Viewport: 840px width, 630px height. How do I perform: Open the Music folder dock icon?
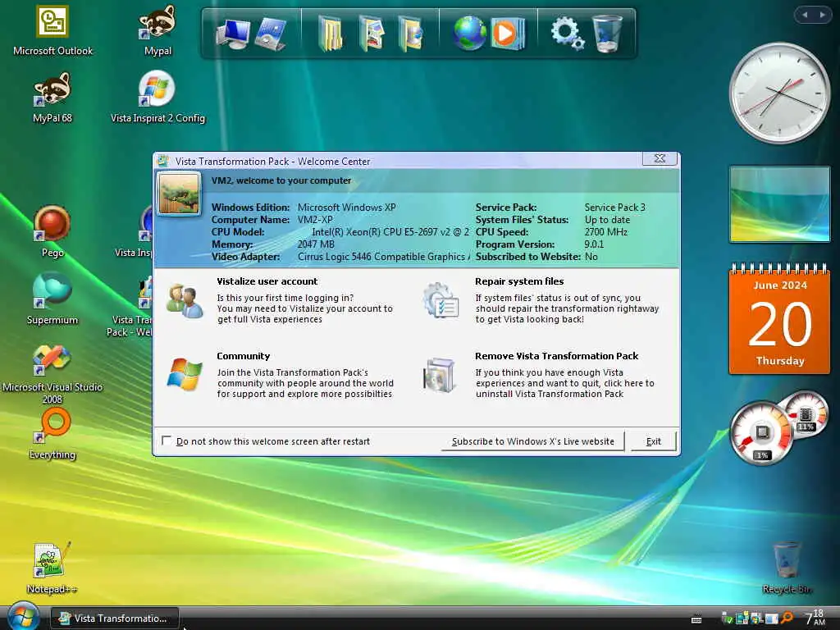(x=410, y=33)
